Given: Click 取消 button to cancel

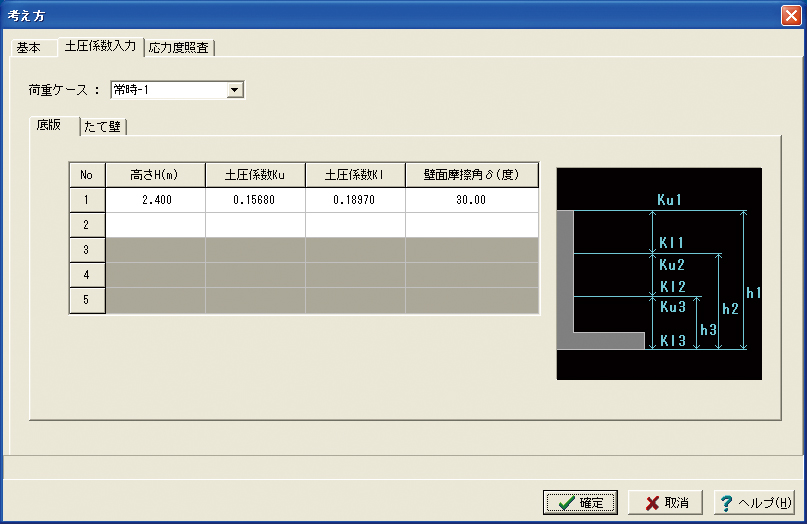Looking at the screenshot, I should click(665, 502).
